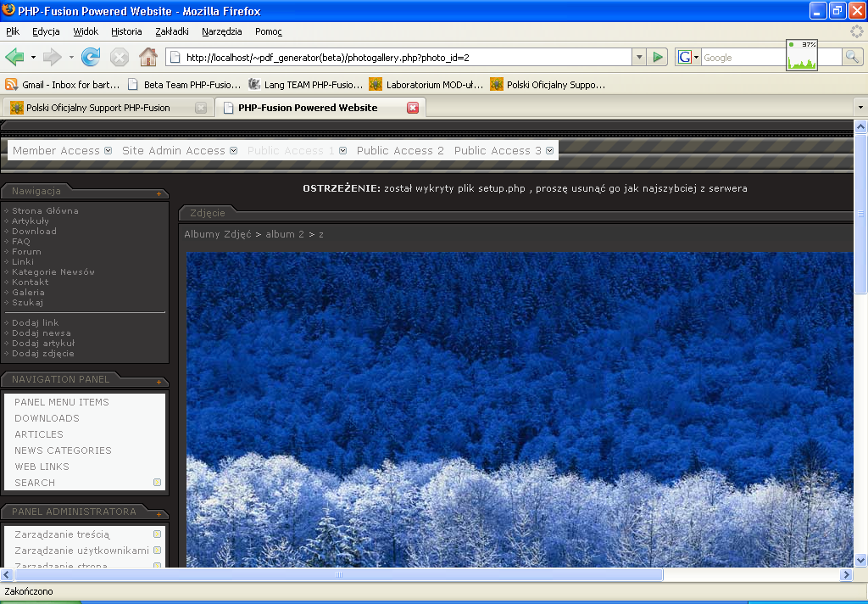Click the arrow icon beside Zarządzanie użytkownikami
The image size is (868, 604).
click(x=157, y=551)
